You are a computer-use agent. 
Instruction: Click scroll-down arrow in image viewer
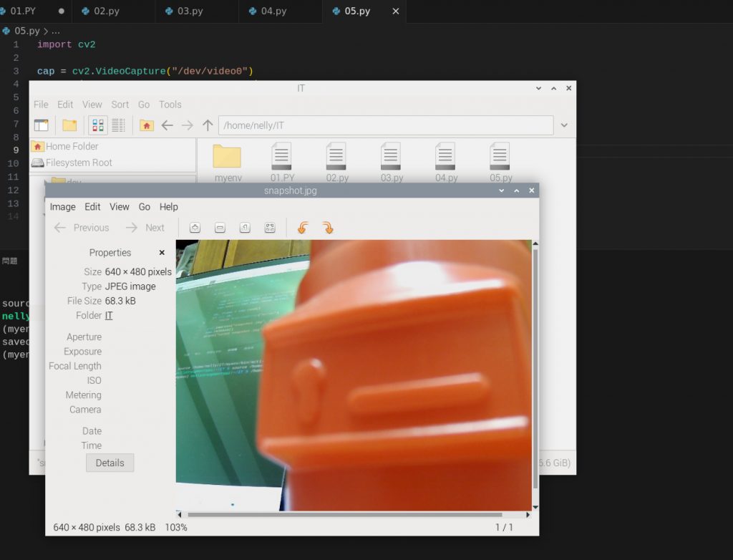tap(535, 507)
